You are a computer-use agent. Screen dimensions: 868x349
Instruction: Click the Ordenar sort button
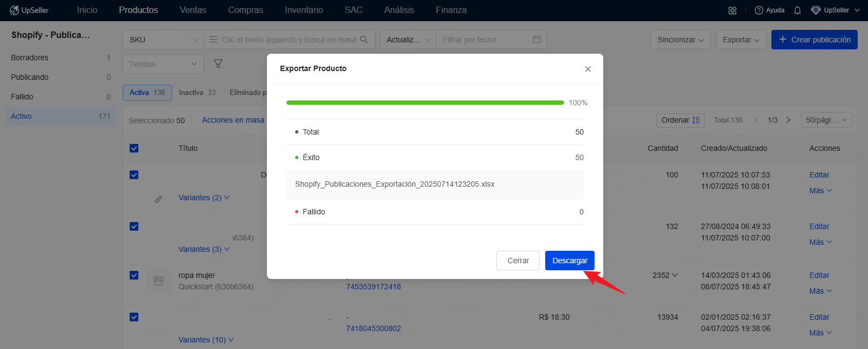point(681,120)
